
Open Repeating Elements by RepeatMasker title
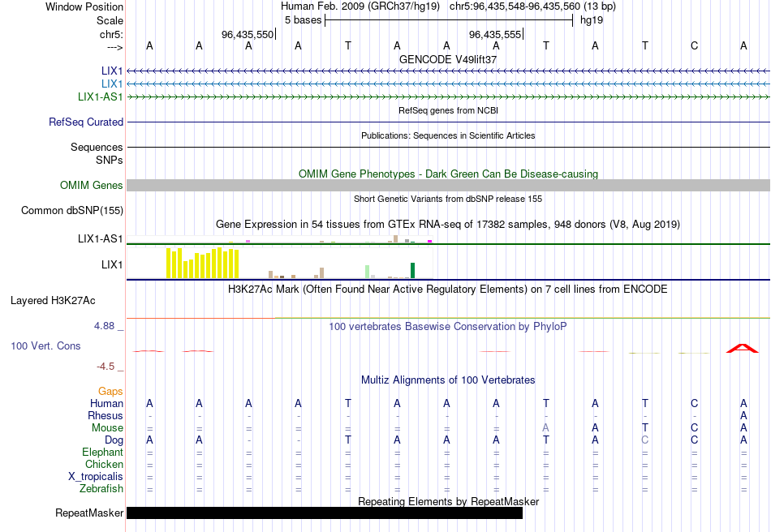[x=448, y=501]
